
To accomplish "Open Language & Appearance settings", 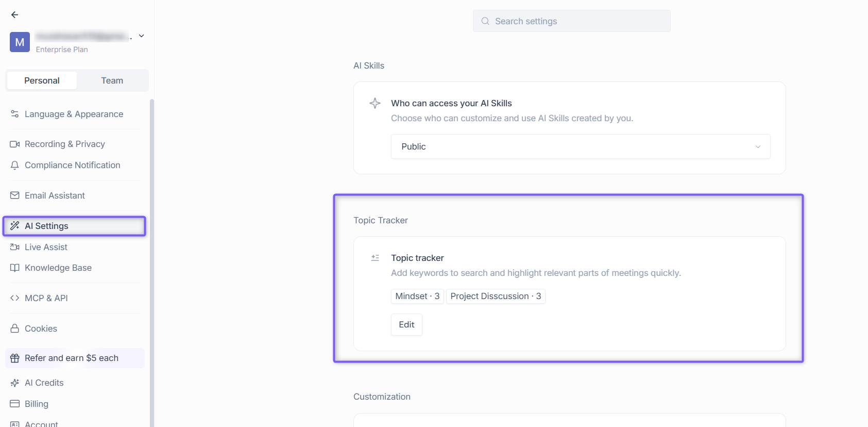I will pyautogui.click(x=74, y=114).
